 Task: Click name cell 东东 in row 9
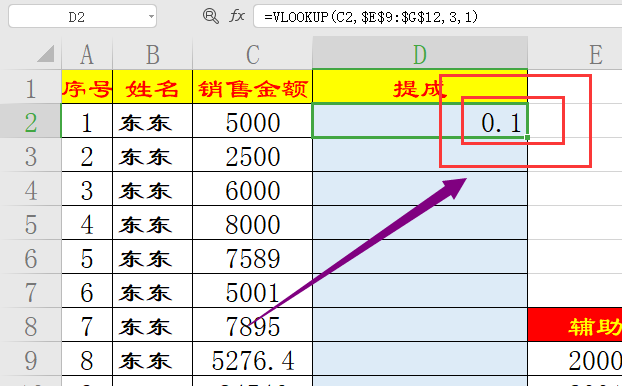coord(153,359)
